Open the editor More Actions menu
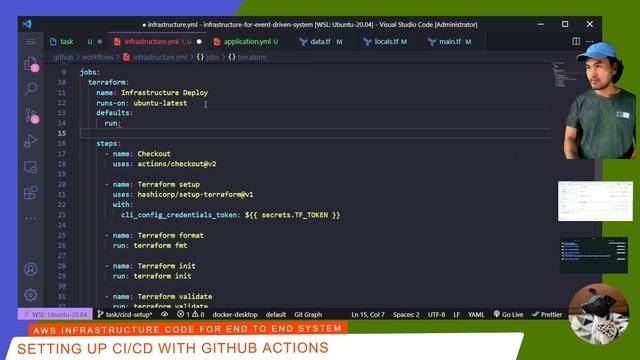 click(x=590, y=41)
